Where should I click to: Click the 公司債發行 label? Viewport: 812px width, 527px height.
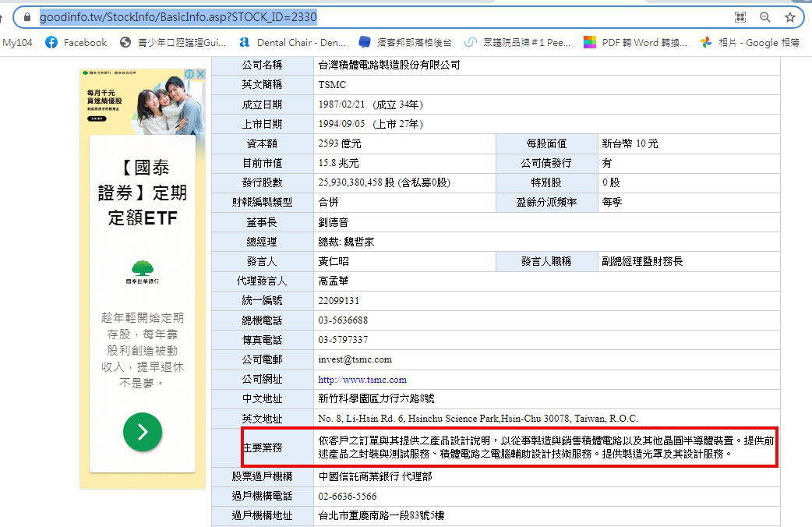pos(546,163)
